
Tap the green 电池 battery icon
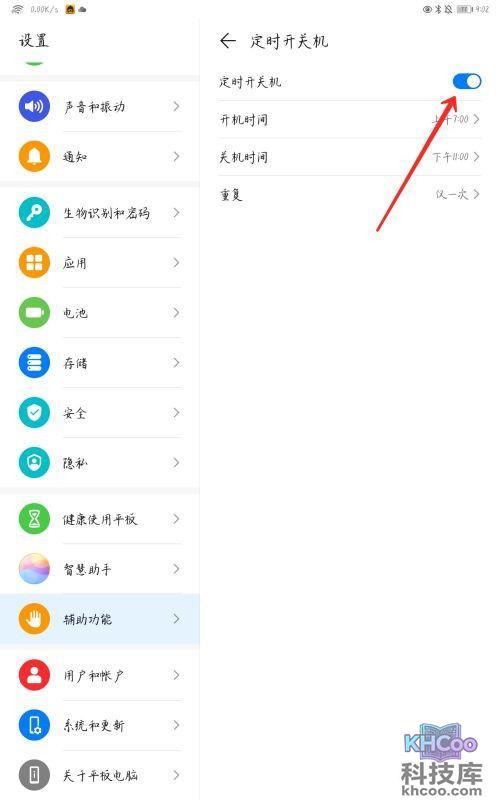click(34, 312)
